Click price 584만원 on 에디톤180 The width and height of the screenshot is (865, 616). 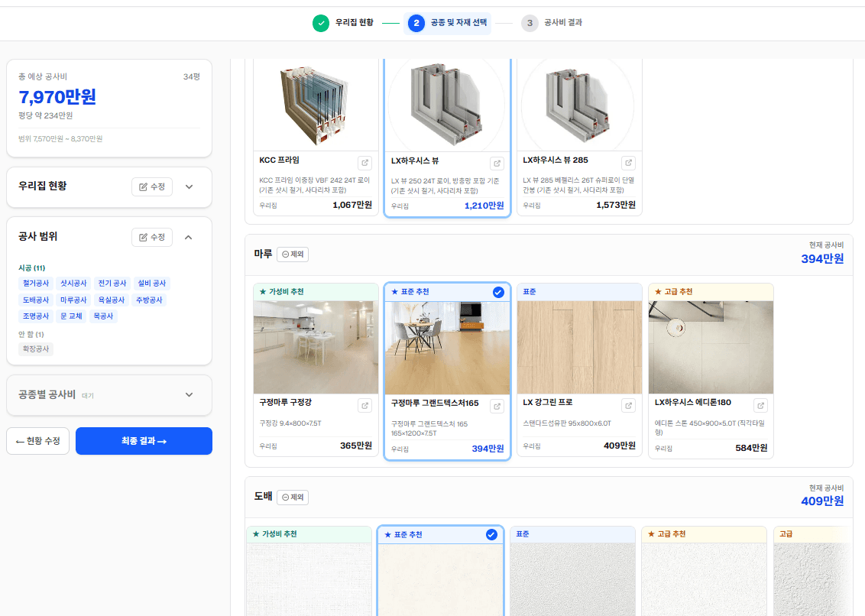(751, 448)
